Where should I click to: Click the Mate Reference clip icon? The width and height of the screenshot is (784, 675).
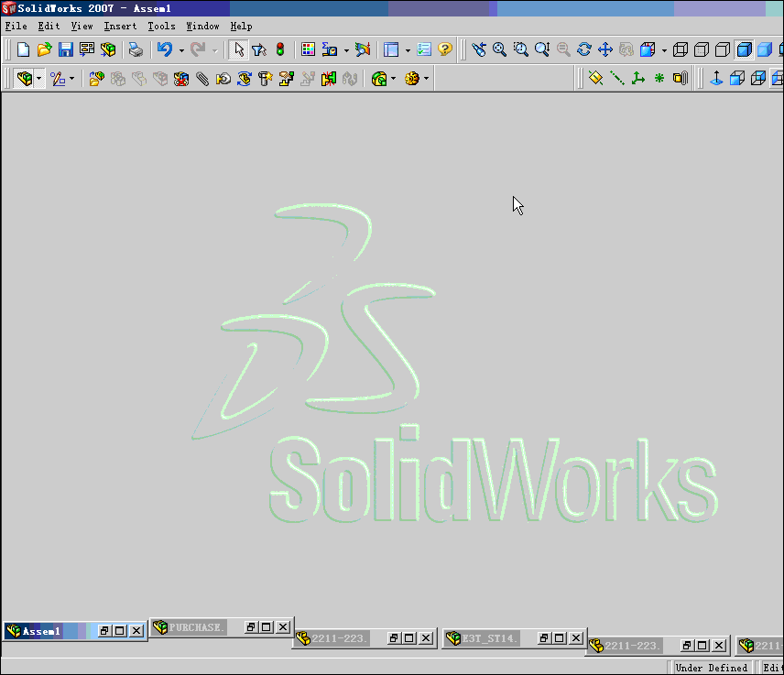(x=680, y=79)
